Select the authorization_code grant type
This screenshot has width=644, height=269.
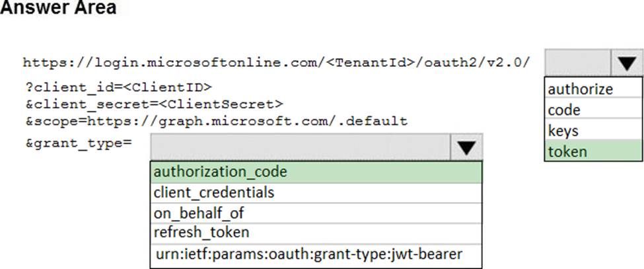pos(316,172)
